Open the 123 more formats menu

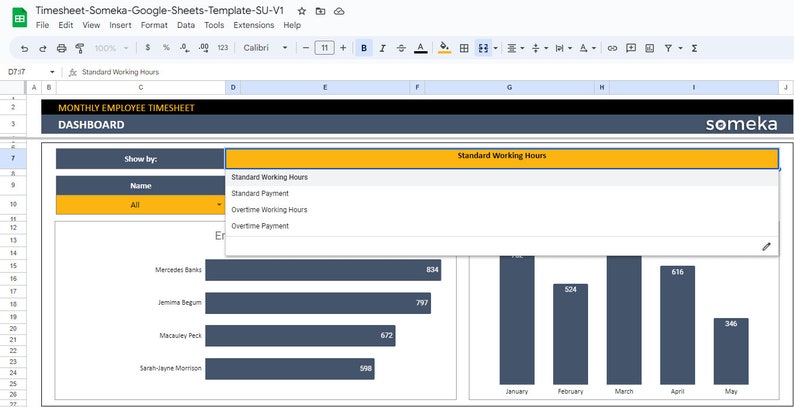pos(223,48)
